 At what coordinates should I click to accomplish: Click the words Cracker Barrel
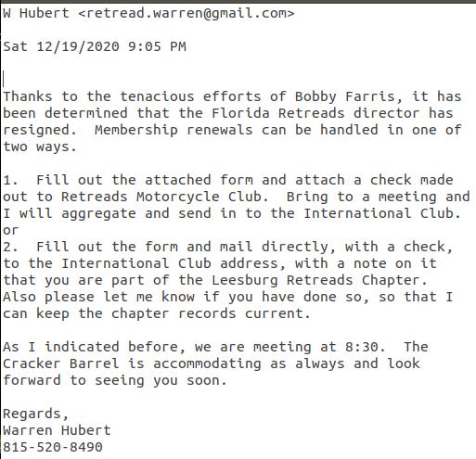click(x=61, y=363)
